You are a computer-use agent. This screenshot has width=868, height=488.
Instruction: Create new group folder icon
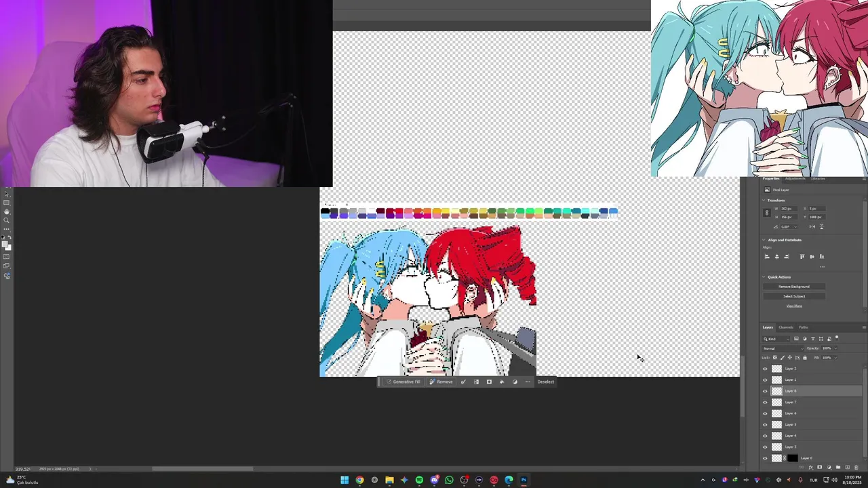pos(838,467)
